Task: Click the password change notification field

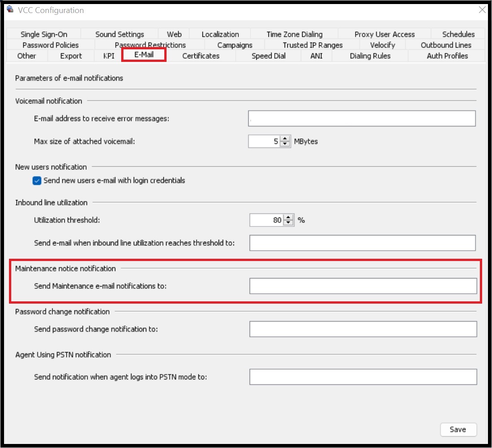Action: pyautogui.click(x=363, y=329)
